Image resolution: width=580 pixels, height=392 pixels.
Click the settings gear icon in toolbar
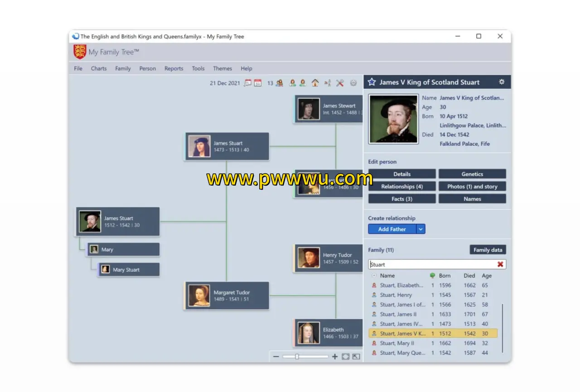click(x=353, y=83)
